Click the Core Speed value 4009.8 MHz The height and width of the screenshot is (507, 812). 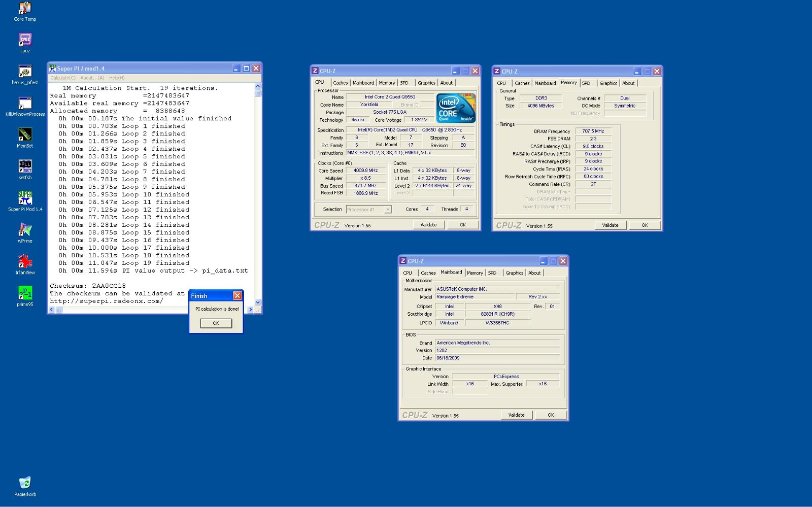point(366,171)
